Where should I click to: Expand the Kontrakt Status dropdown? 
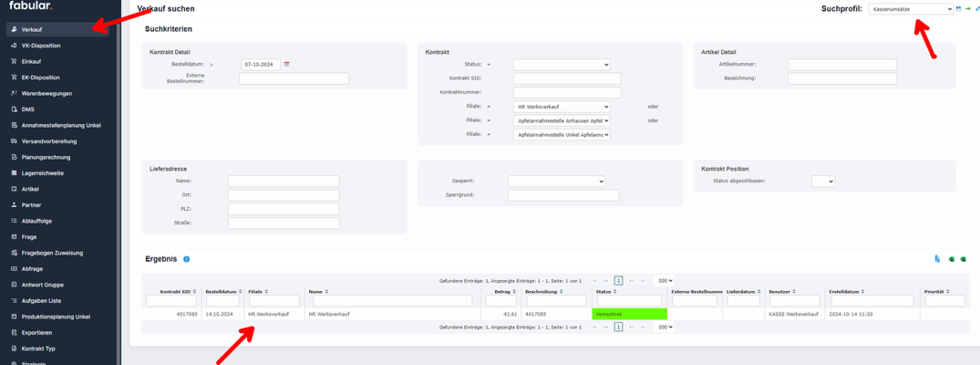(x=561, y=65)
